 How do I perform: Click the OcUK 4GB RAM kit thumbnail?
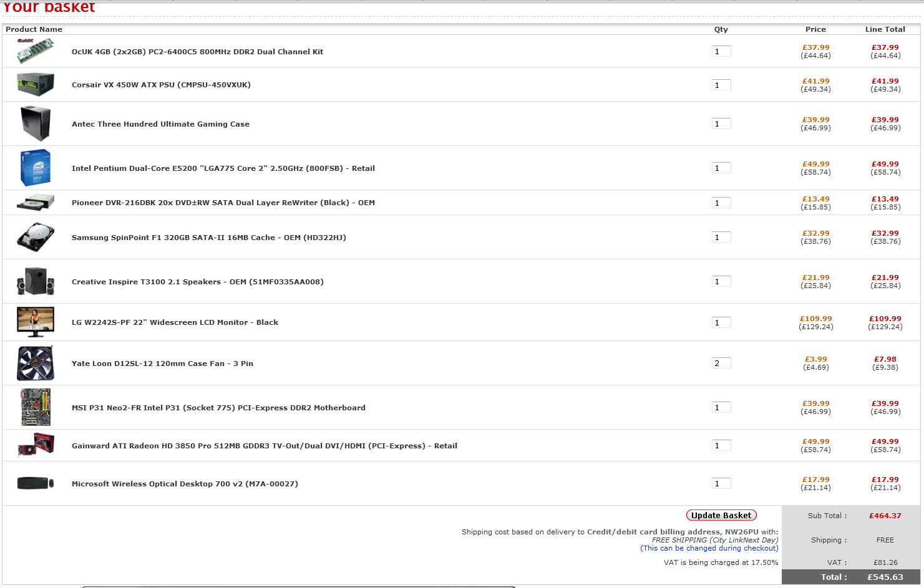(36, 51)
